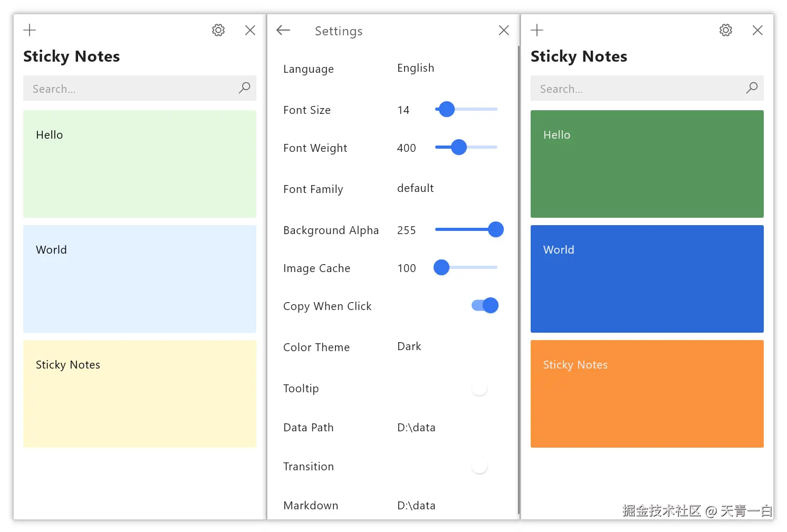787x532 pixels.
Task: Open settings gear in right panel
Action: coord(726,30)
